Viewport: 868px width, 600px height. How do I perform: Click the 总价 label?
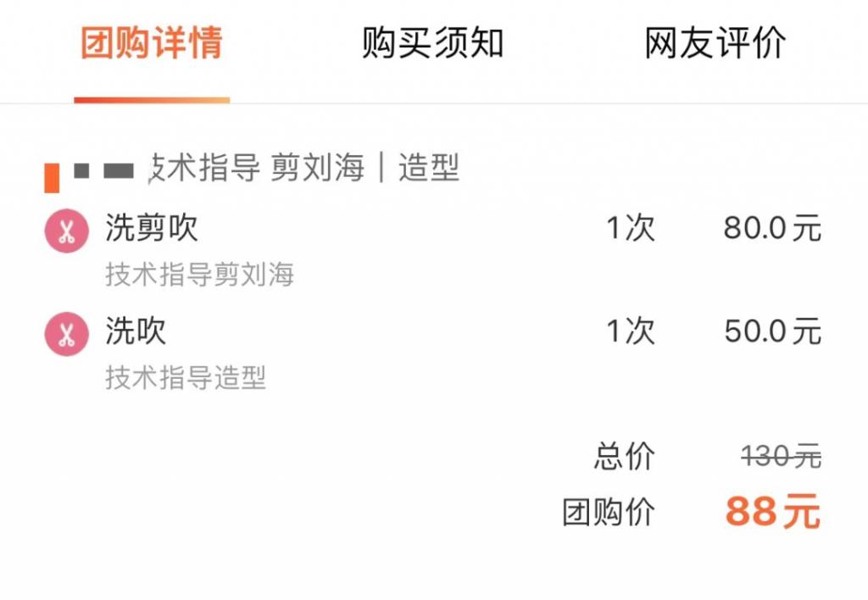click(625, 458)
